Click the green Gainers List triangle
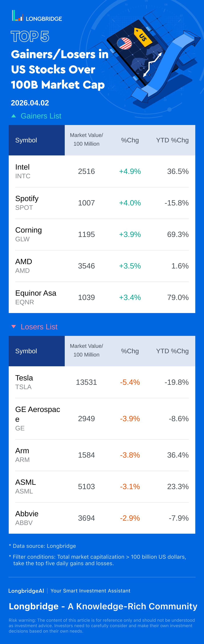Image resolution: width=204 pixels, height=644 pixels. coord(14,116)
